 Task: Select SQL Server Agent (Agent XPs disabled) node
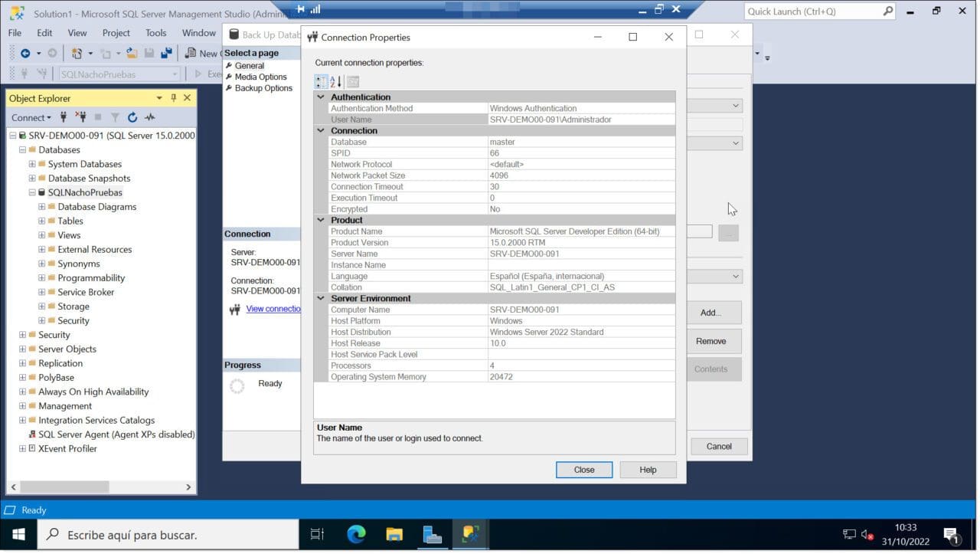(x=116, y=434)
